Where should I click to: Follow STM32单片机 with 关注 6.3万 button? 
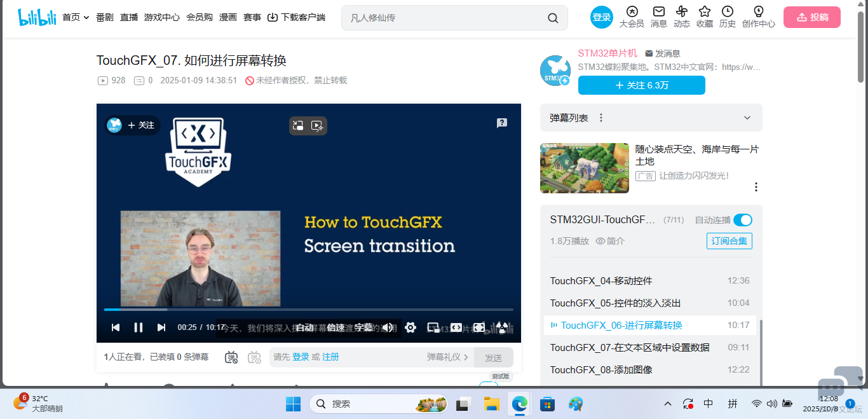point(641,85)
